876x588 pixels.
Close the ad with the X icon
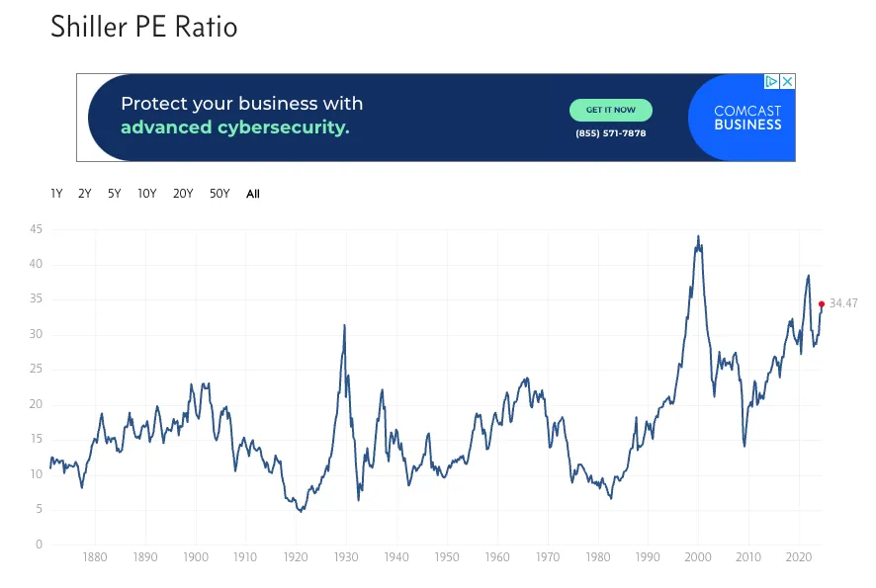click(x=787, y=81)
